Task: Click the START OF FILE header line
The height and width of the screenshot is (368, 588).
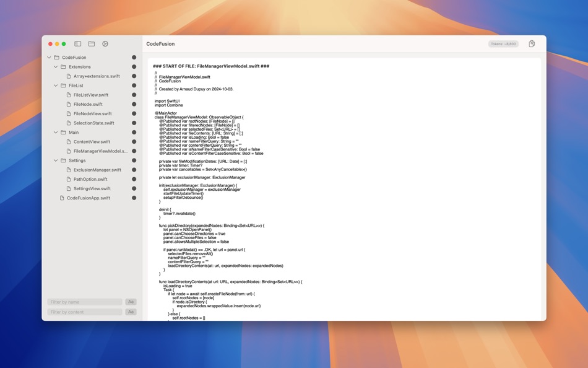Action: [x=211, y=66]
